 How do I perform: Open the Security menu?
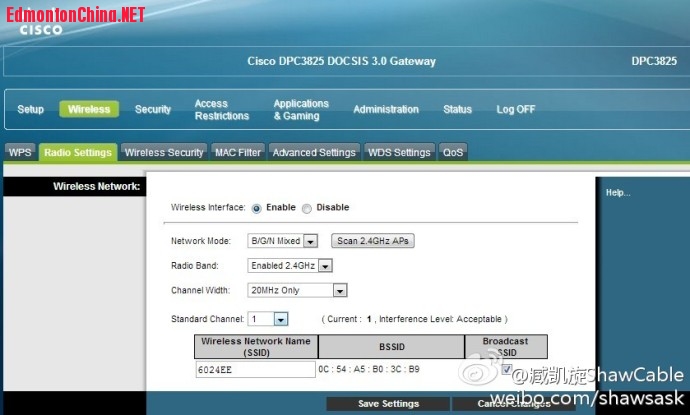click(153, 109)
